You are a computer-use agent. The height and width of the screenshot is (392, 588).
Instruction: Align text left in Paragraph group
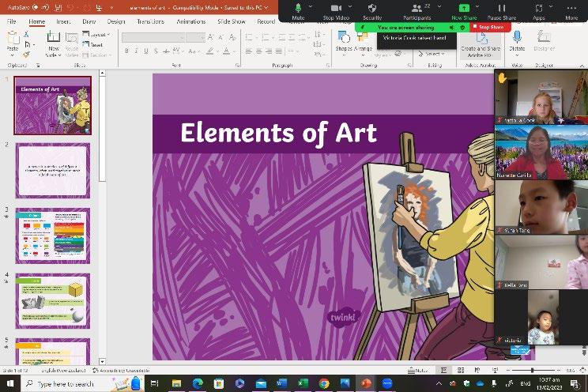[249, 51]
